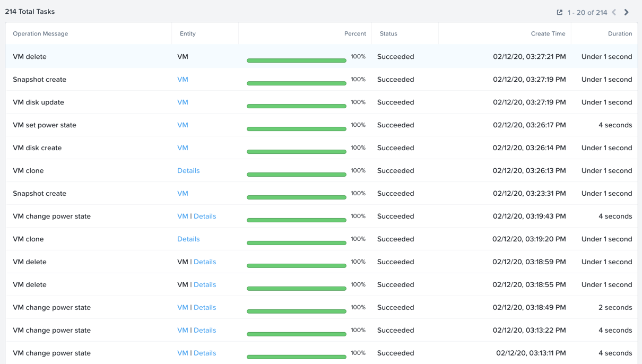Open VM link for VM set power state
642x364 pixels.
[183, 125]
